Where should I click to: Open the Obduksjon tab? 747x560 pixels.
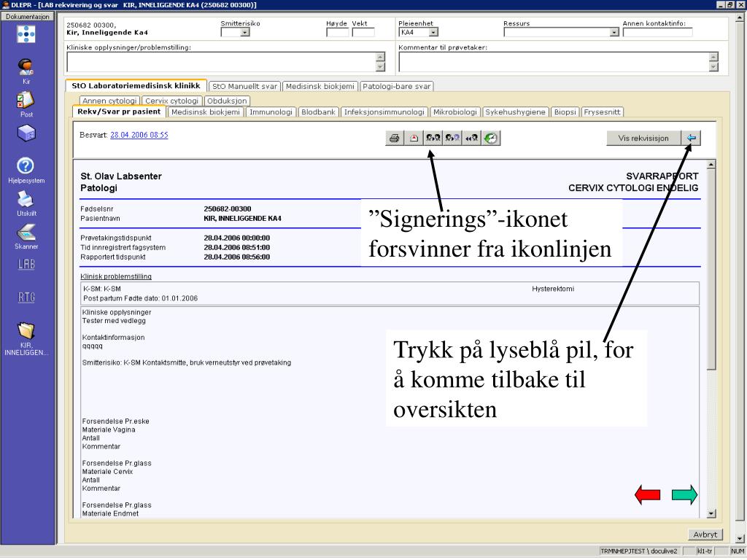(x=227, y=101)
